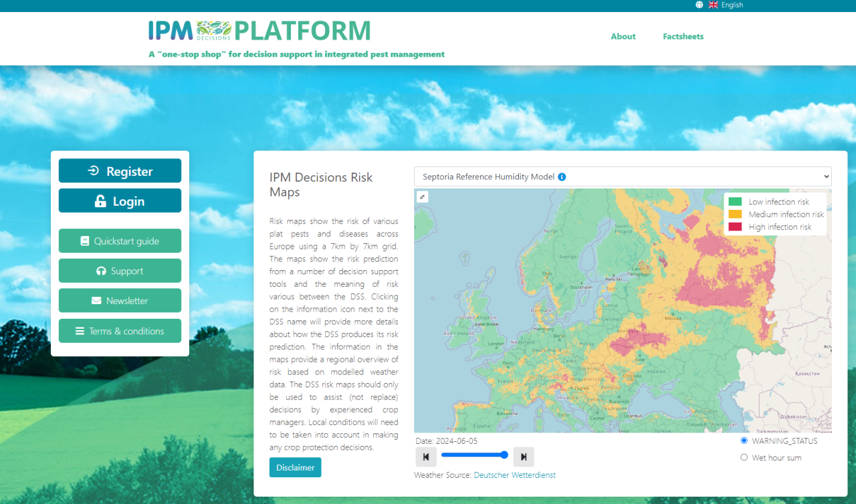856x504 pixels.
Task: Click the United Kingdom label on the map
Action: tap(478, 318)
